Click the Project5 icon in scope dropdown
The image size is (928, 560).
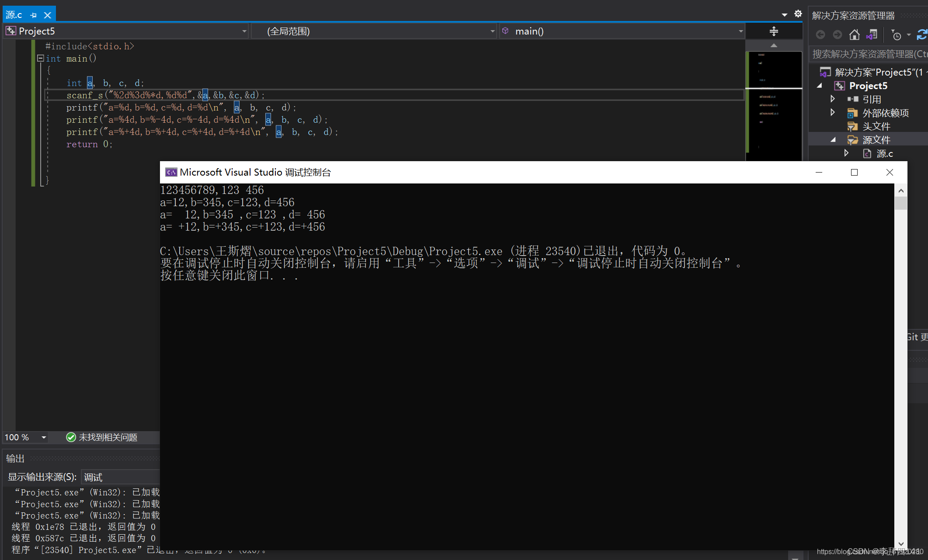tap(10, 31)
